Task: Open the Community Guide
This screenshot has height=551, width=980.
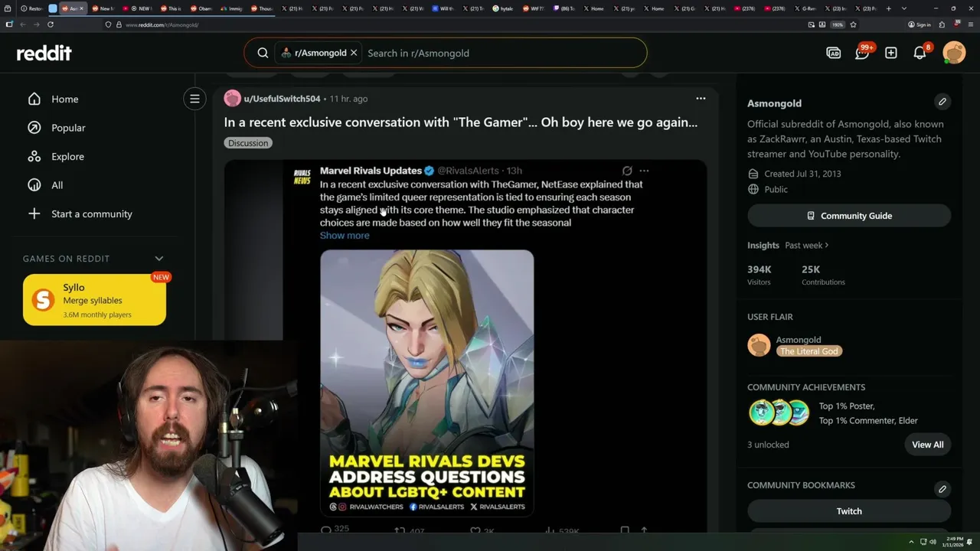Action: [x=849, y=216]
